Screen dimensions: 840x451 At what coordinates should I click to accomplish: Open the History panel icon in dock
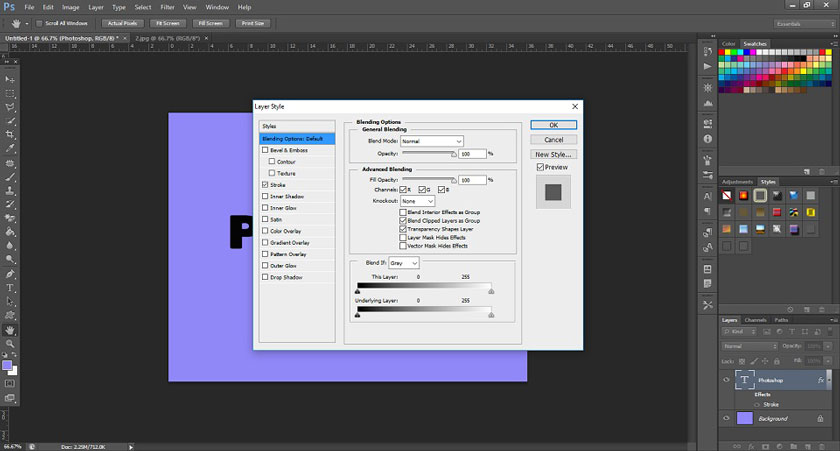pos(708,51)
